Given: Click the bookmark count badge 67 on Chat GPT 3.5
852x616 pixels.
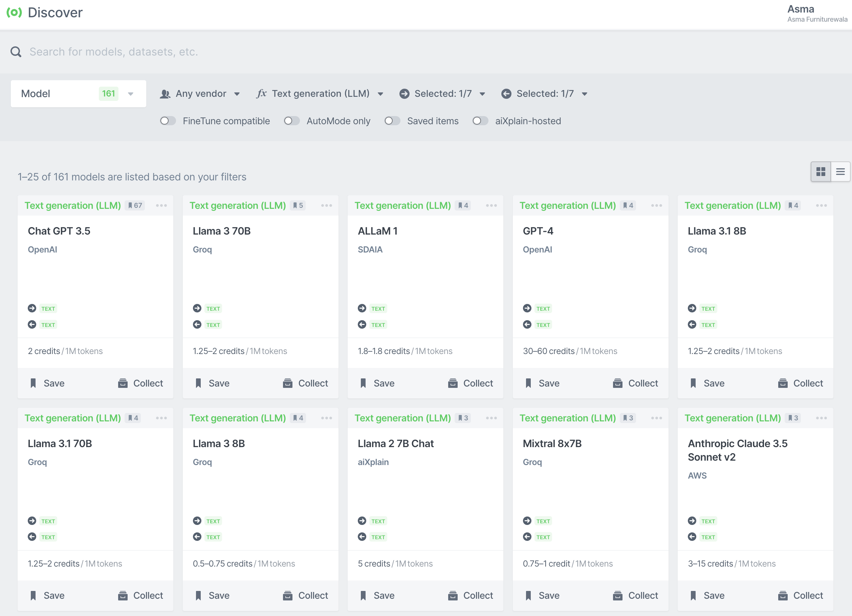Looking at the screenshot, I should [x=135, y=205].
